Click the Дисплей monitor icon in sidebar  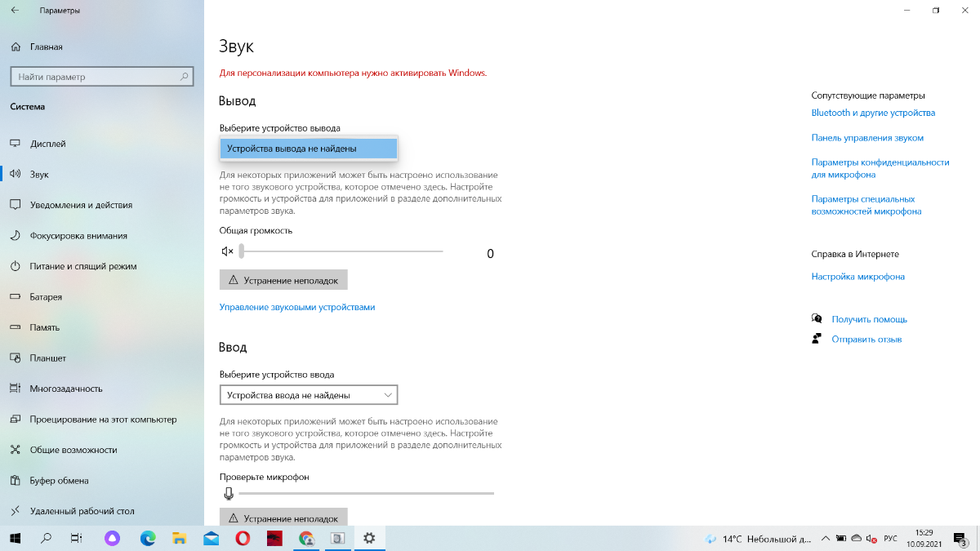[x=15, y=144]
